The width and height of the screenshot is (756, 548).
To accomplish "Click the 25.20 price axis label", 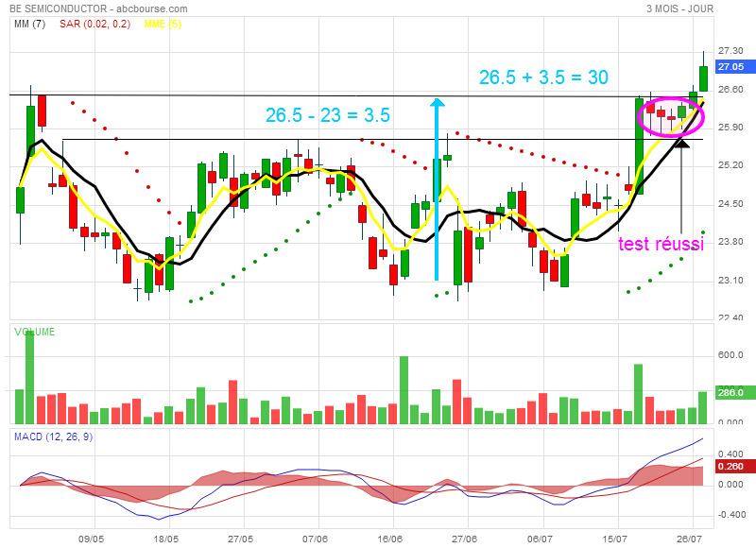I will pos(730,165).
